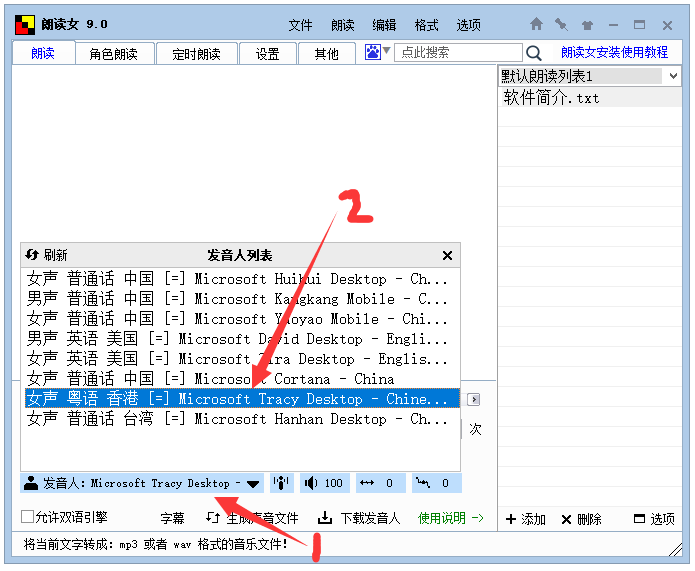
Task: Click the pin window icon
Action: pyautogui.click(x=562, y=24)
